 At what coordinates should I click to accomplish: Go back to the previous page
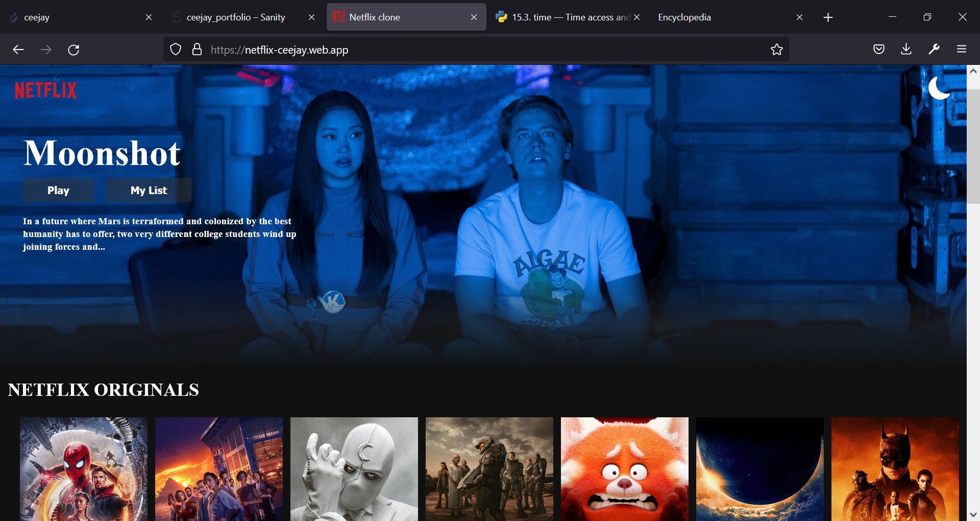[18, 50]
